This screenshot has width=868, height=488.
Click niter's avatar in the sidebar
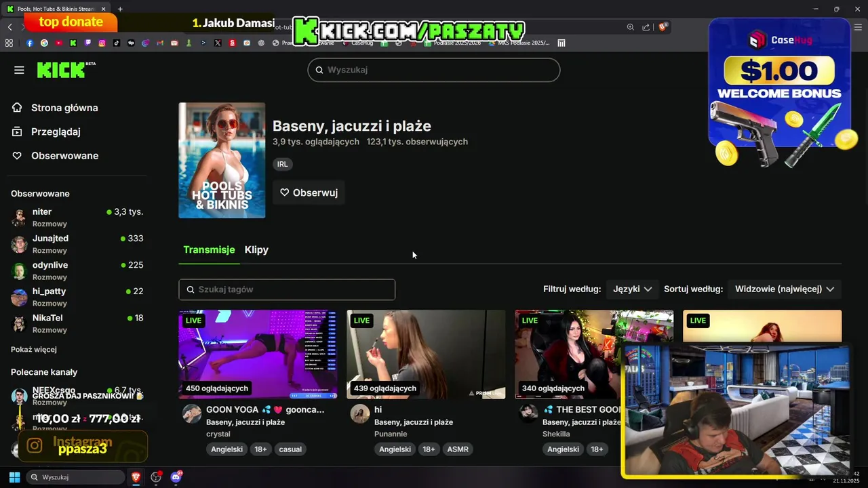tap(19, 218)
